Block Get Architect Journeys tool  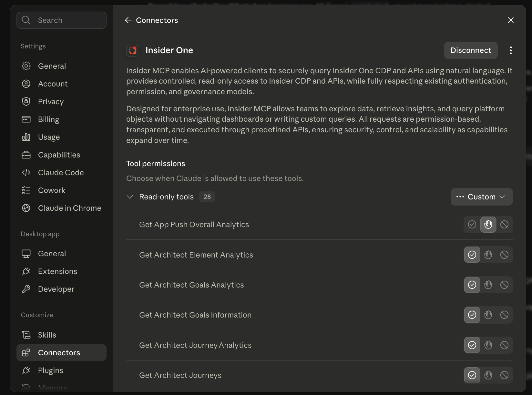[x=504, y=375]
